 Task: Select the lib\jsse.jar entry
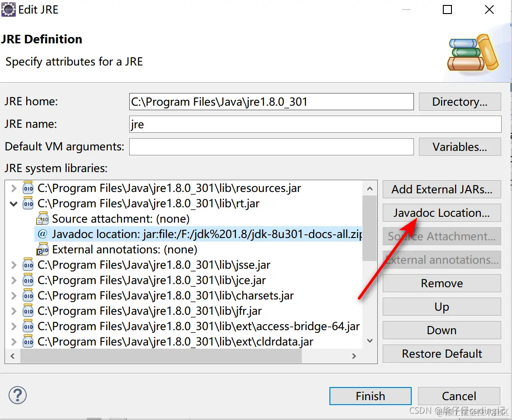point(154,265)
